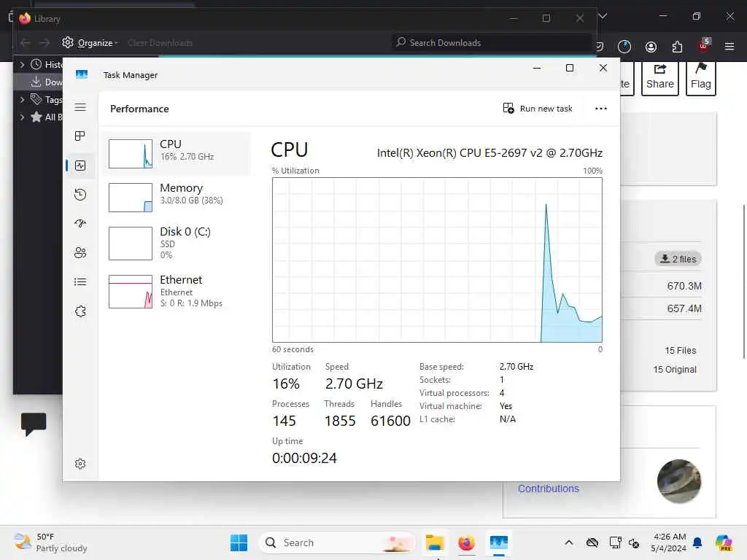Open the Startup apps icon in sidebar
747x560 pixels.
pos(80,223)
